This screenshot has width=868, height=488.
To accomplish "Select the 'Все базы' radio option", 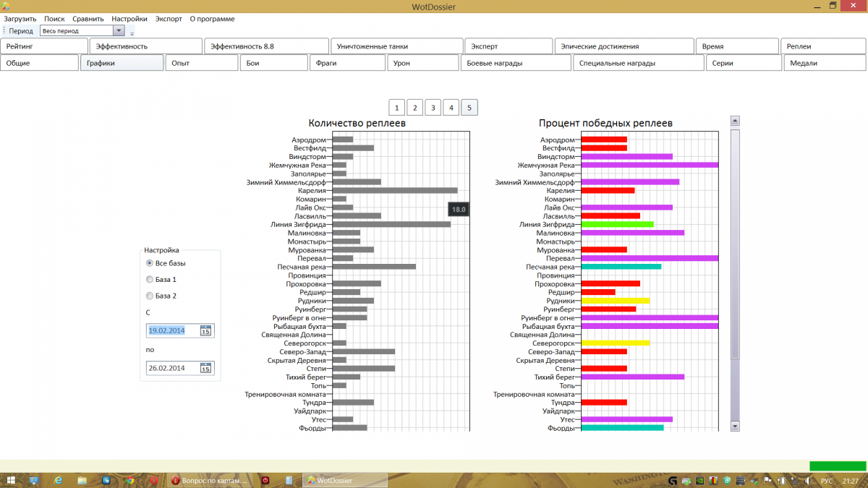I will [x=150, y=263].
